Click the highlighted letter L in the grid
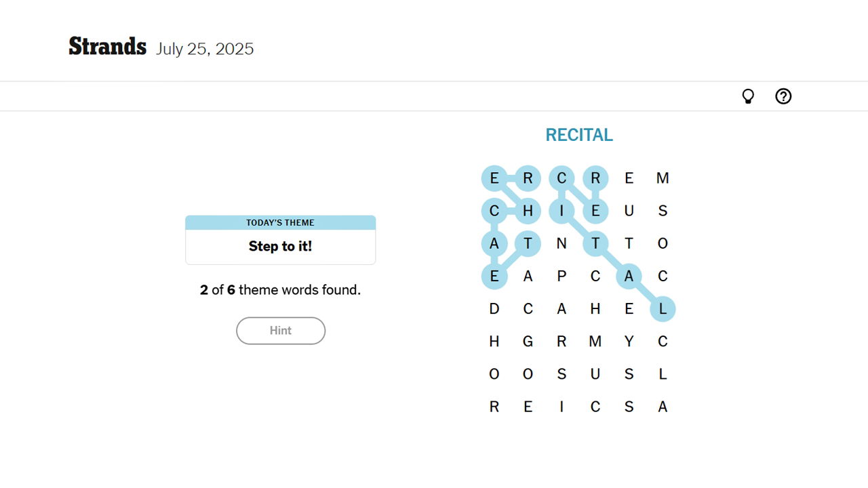 (663, 308)
